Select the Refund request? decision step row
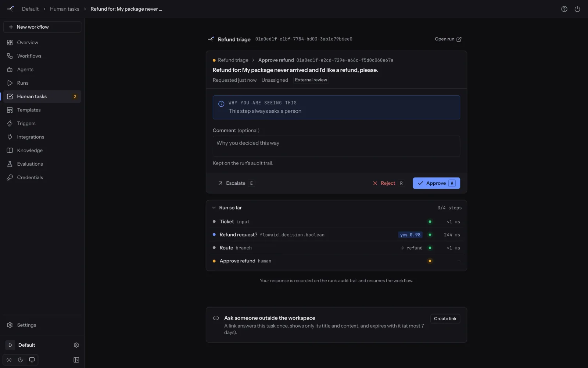The height and width of the screenshot is (368, 588). point(336,235)
